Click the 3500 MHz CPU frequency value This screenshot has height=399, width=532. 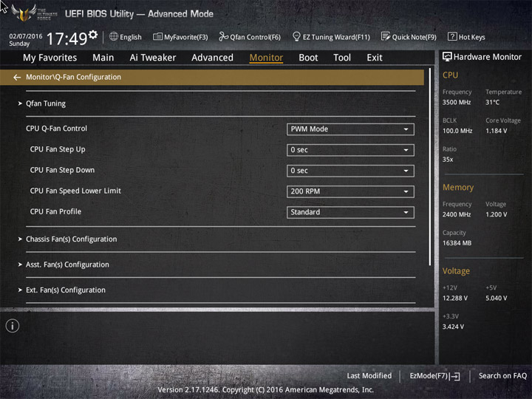[457, 103]
